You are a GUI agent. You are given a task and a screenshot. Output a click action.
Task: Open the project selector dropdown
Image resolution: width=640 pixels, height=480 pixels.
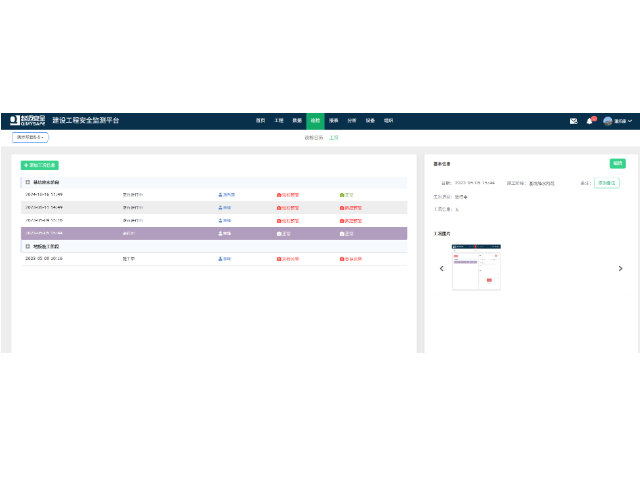coord(30,137)
